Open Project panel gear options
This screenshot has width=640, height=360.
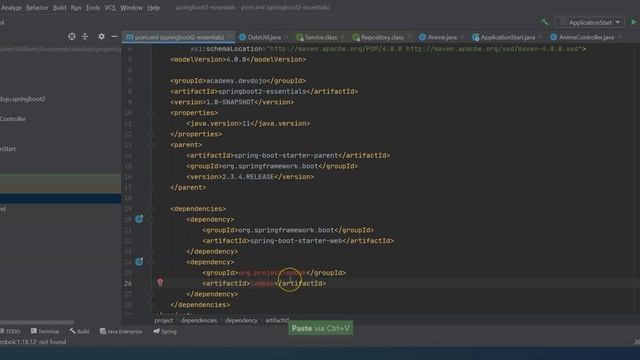click(101, 37)
